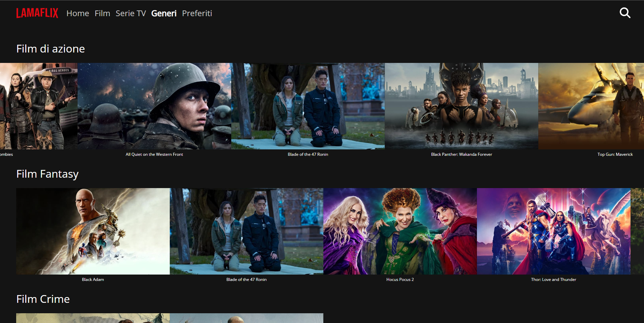This screenshot has height=323, width=644.
Task: Click the 'Top Gun: Maverick' title text
Action: pos(615,154)
